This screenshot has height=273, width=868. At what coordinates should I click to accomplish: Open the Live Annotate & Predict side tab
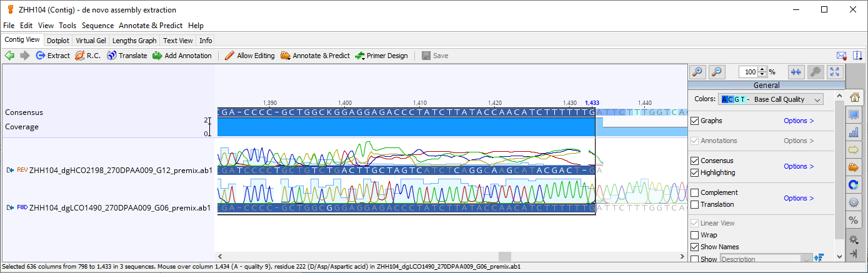(x=854, y=167)
